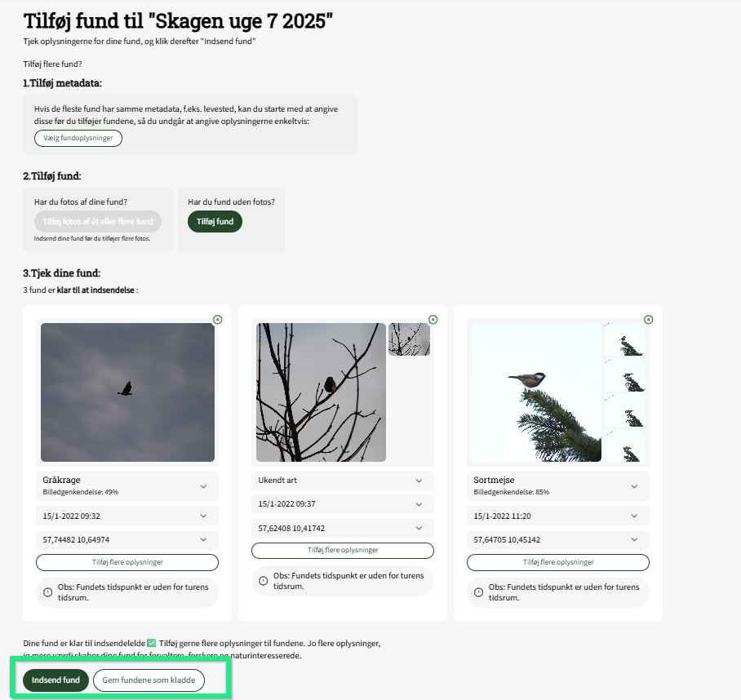Select the small branch thumbnail in Ukendt art card
This screenshot has height=700, width=741.
[x=409, y=339]
